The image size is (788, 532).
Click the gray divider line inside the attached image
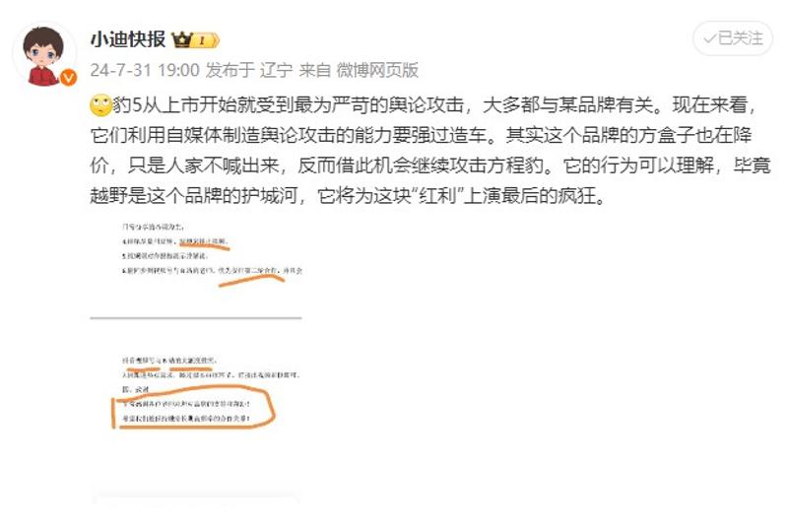point(196,318)
